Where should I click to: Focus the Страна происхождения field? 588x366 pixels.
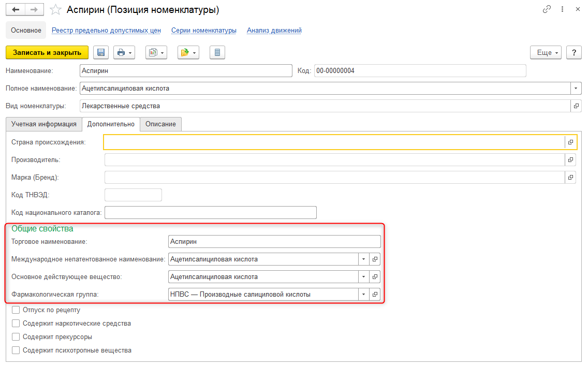pyautogui.click(x=334, y=142)
